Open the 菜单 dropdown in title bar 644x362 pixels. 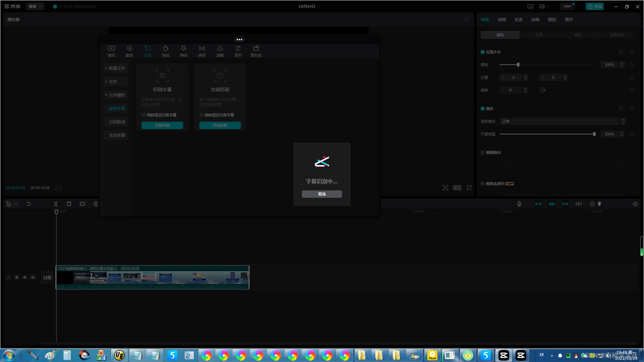click(35, 6)
